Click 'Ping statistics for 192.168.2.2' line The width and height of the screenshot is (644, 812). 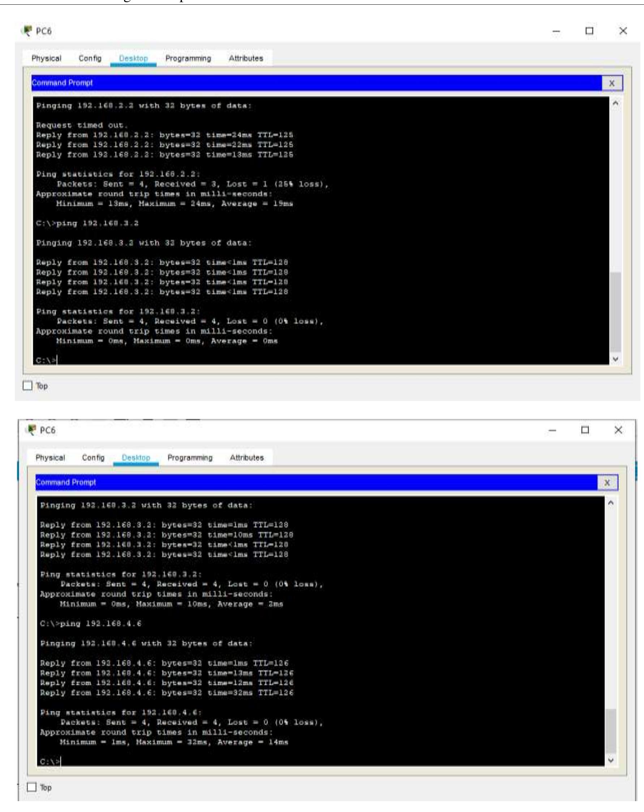(119, 174)
